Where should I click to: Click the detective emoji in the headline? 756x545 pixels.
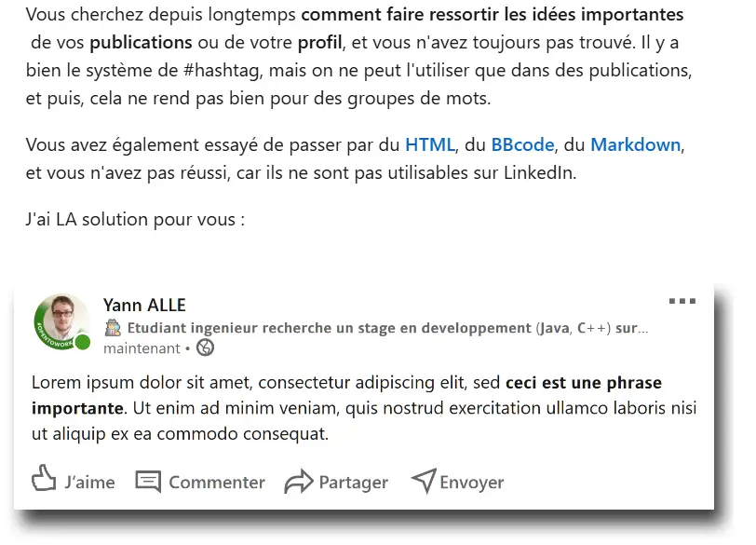113,328
